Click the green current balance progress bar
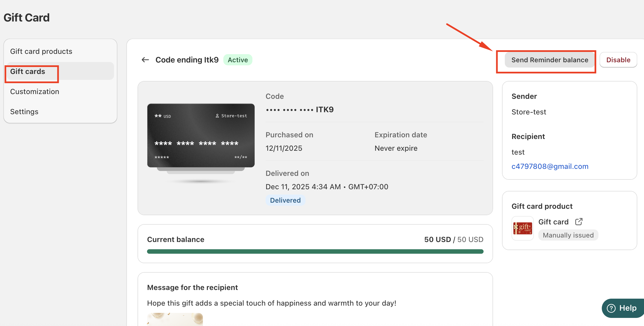The width and height of the screenshot is (644, 326). tap(315, 251)
